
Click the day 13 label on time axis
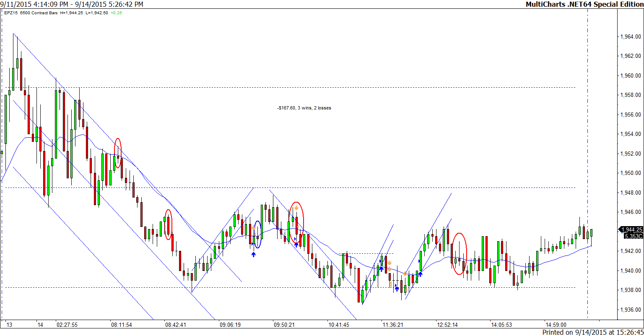tap(9, 325)
